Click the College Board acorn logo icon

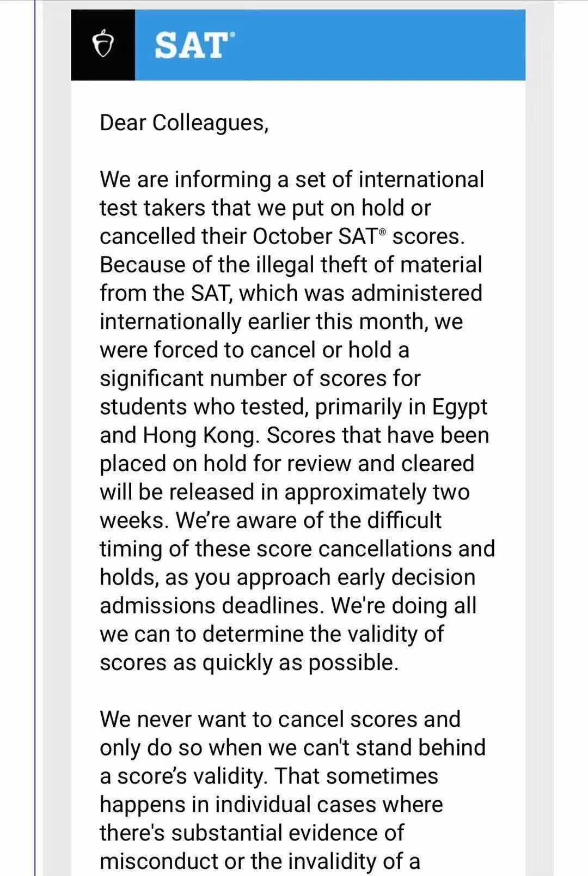pyautogui.click(x=103, y=45)
